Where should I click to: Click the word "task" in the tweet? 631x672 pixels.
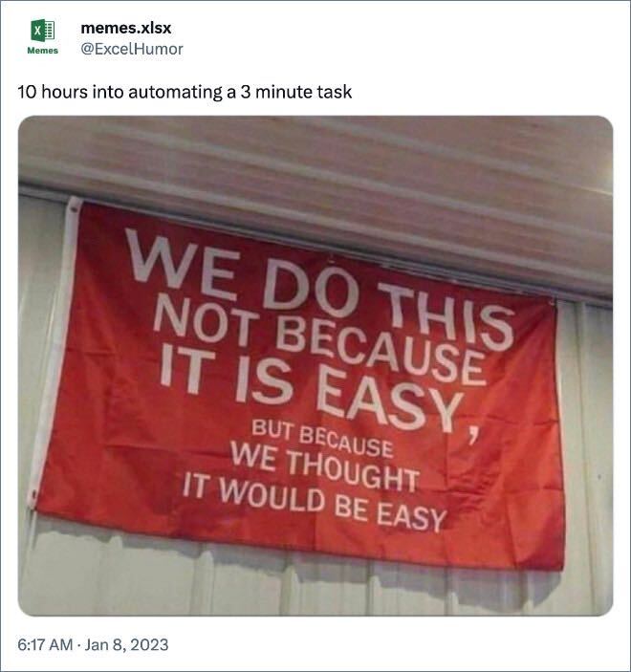pyautogui.click(x=335, y=92)
